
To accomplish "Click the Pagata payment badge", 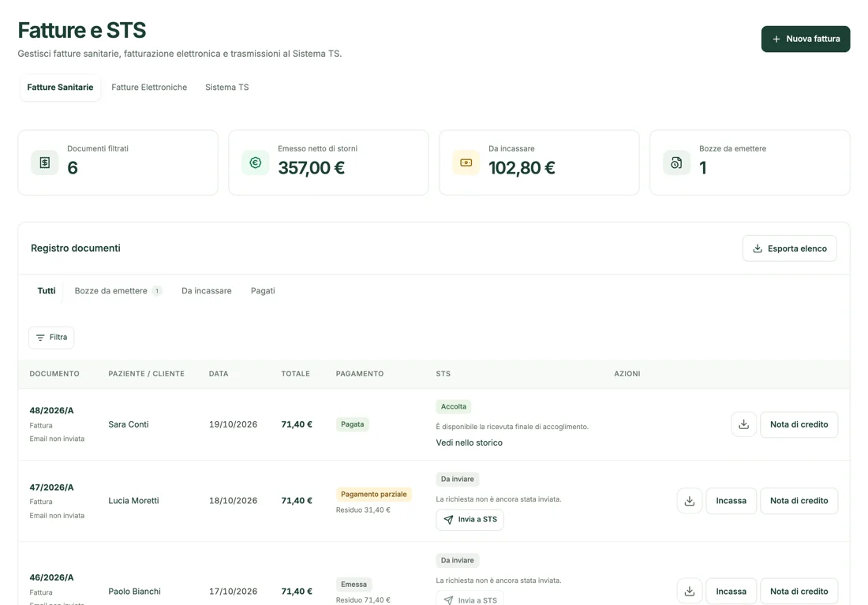I will pyautogui.click(x=353, y=424).
